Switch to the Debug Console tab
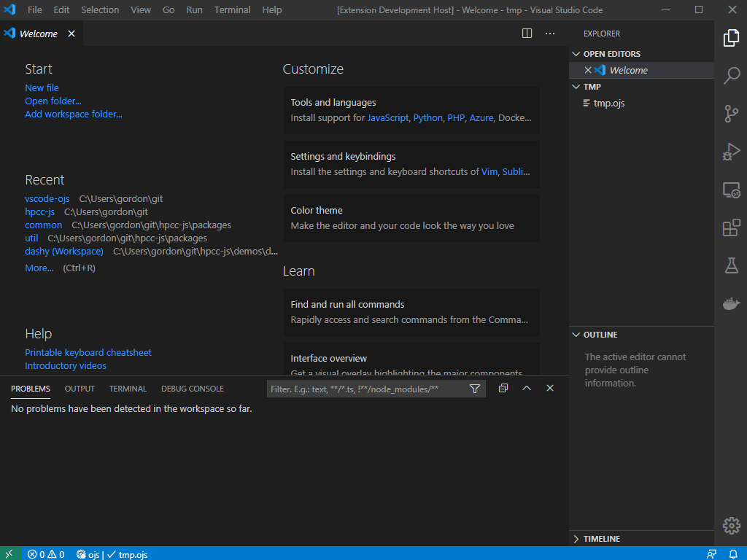This screenshot has height=560, width=747. (193, 389)
